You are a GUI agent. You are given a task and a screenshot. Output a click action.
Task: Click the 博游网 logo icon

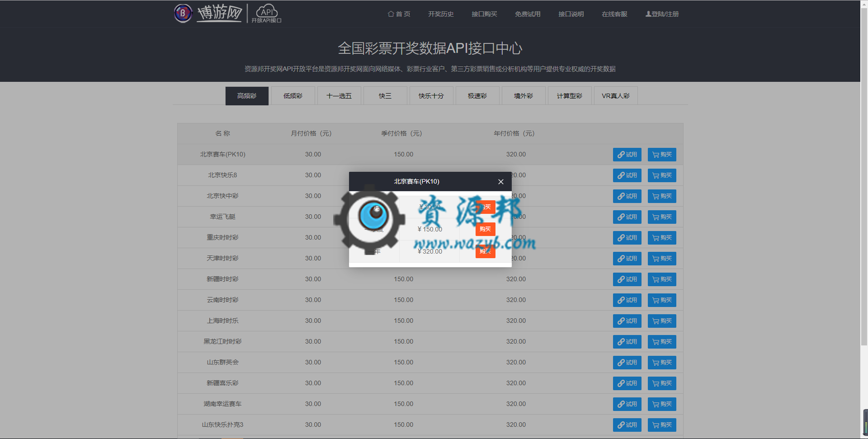(x=183, y=13)
